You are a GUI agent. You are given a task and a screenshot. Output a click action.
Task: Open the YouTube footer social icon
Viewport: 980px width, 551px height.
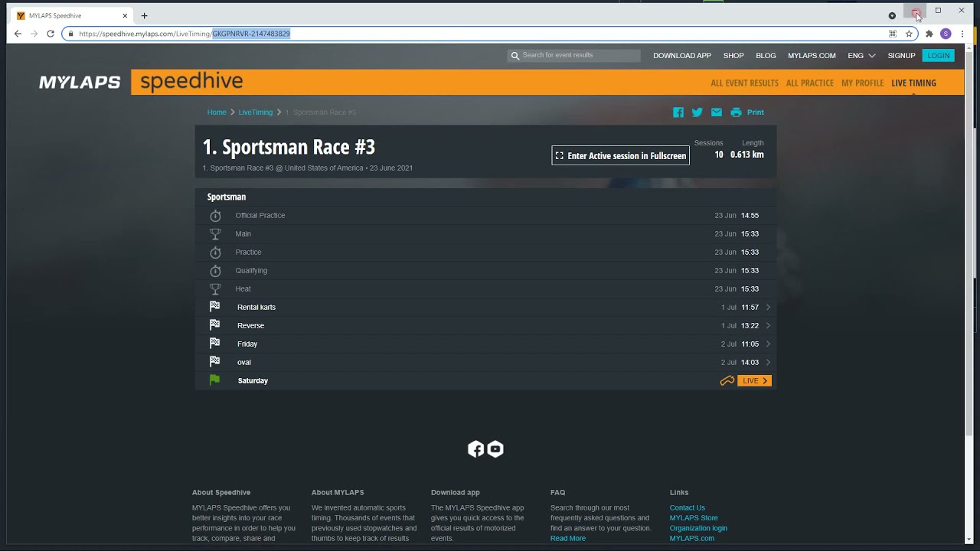coord(495,449)
